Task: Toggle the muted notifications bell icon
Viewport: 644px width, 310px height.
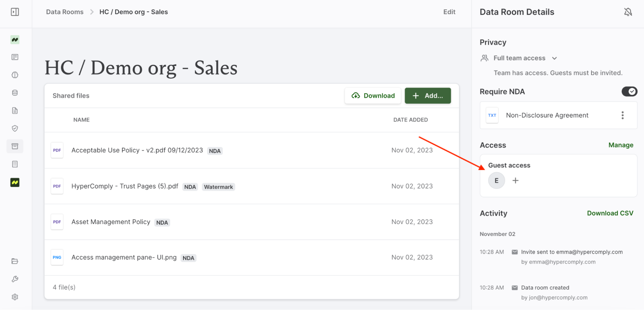Action: tap(628, 12)
